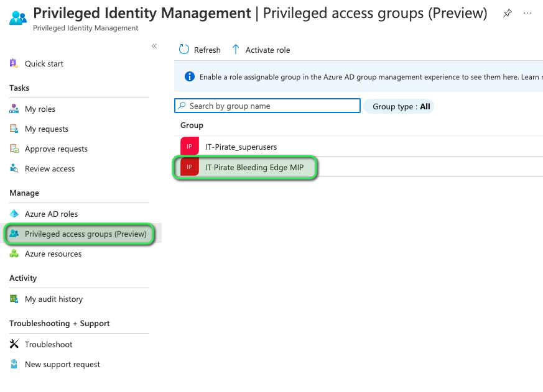
Task: Open Review access
Action: coord(50,169)
